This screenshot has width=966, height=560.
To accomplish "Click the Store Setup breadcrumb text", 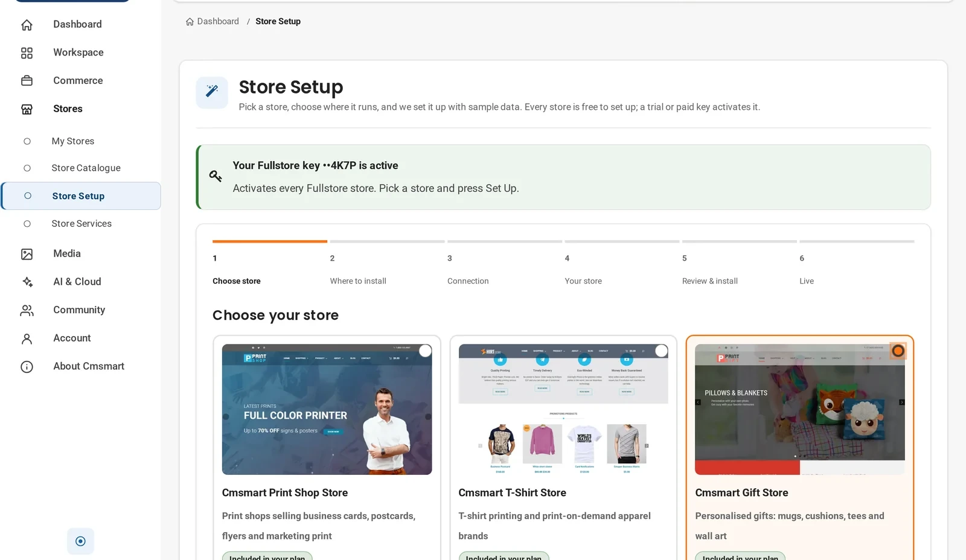I will pos(278,21).
